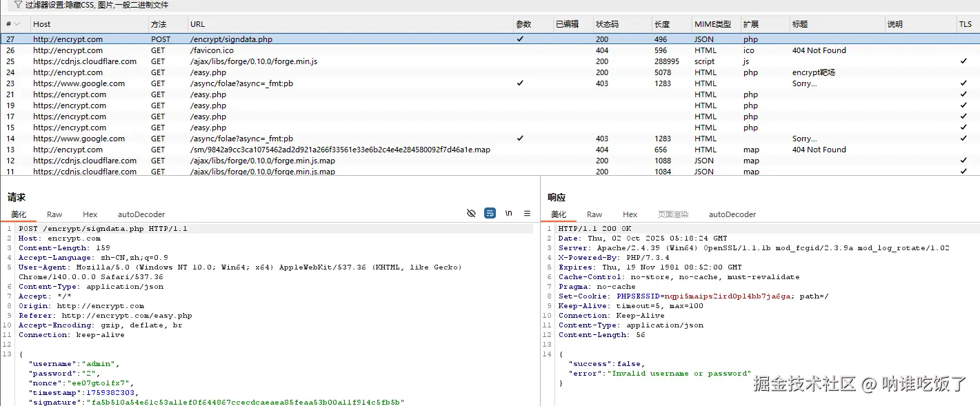The height and width of the screenshot is (406, 980).
Task: Open the response 页面渲染 tab
Action: (673, 214)
